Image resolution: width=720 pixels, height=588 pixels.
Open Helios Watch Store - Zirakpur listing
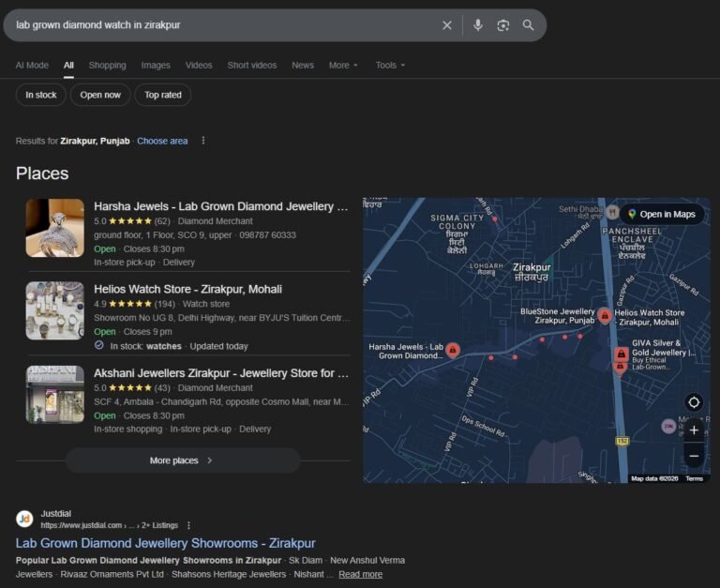click(187, 290)
